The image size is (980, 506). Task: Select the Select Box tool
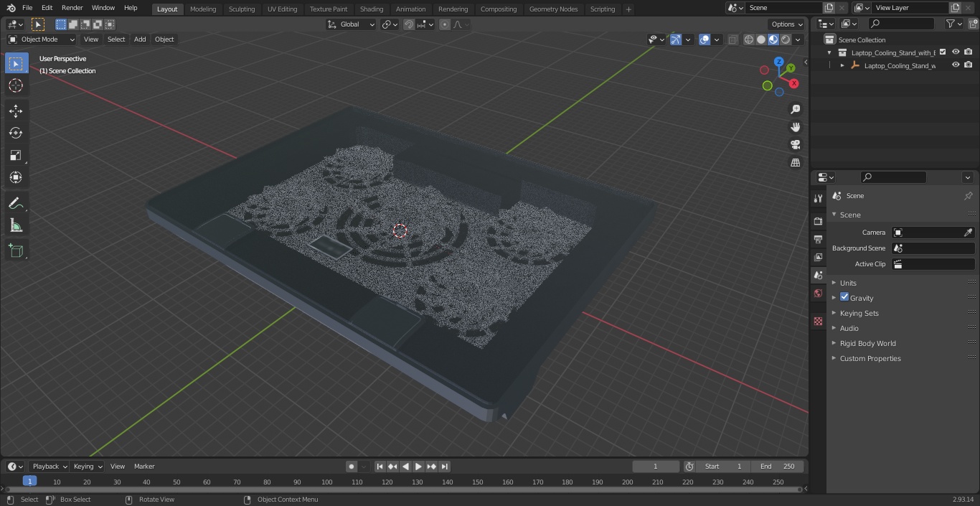(x=16, y=63)
